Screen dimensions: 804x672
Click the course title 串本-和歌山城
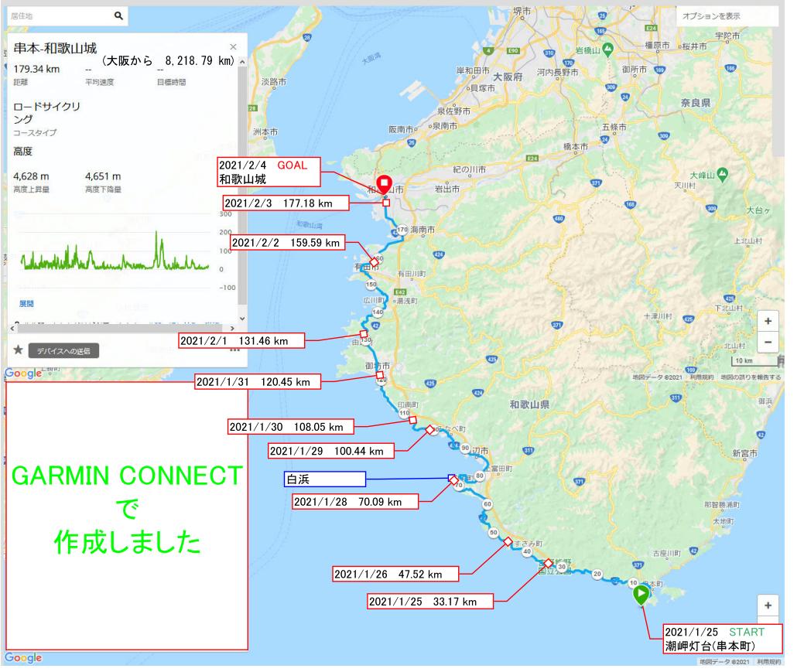(55, 48)
